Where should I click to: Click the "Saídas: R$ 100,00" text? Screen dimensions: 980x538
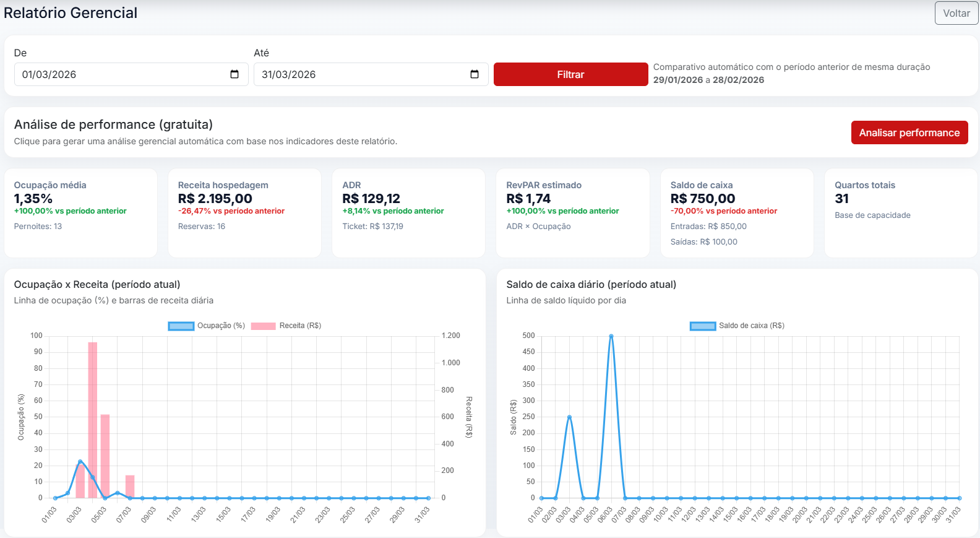[x=704, y=242]
